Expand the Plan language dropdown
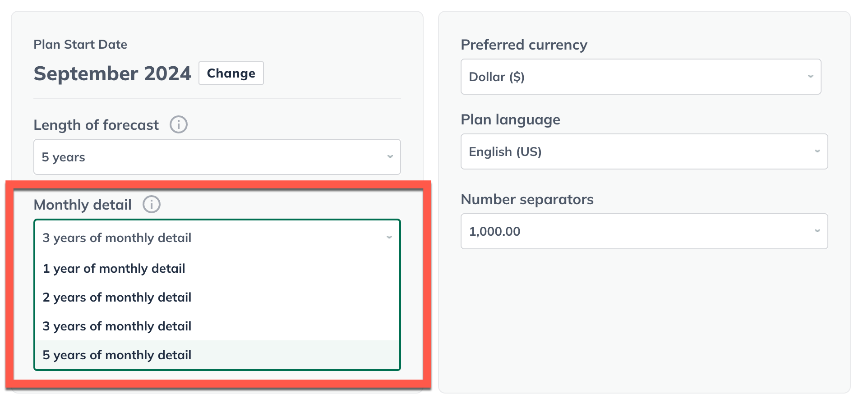 (644, 151)
